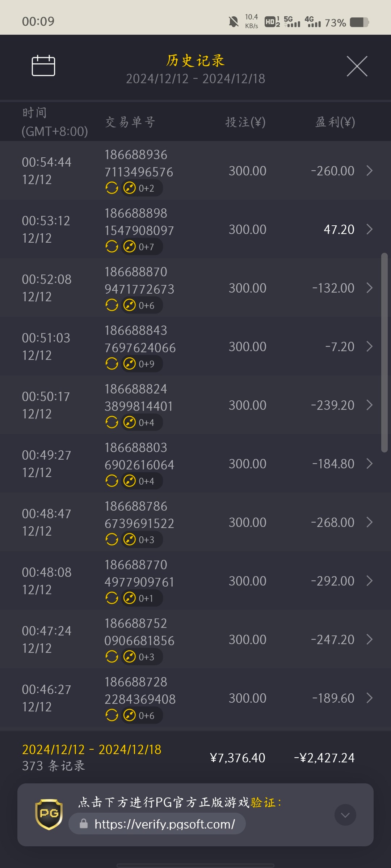Open the verify.pgsoft.com link

[164, 824]
